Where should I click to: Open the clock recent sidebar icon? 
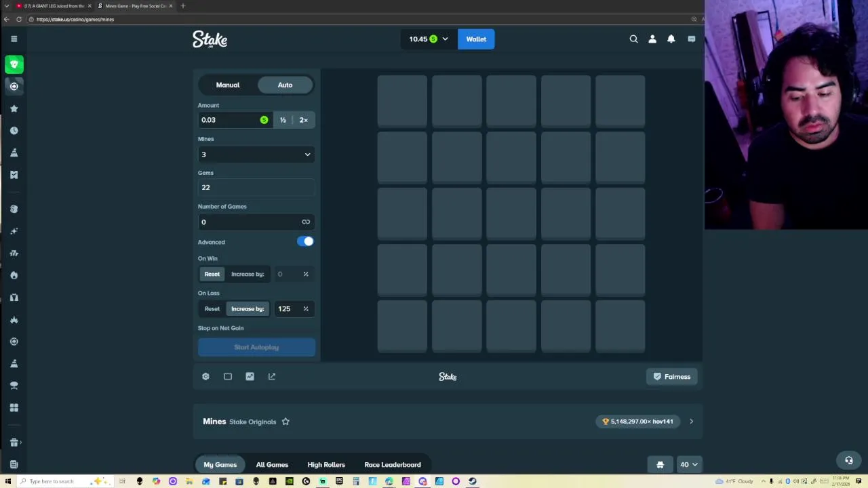click(x=14, y=130)
